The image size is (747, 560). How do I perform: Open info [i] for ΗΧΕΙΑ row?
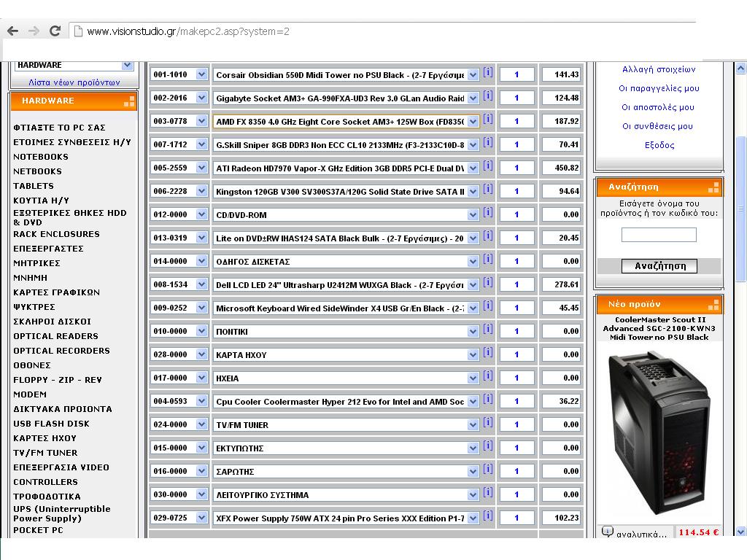488,376
